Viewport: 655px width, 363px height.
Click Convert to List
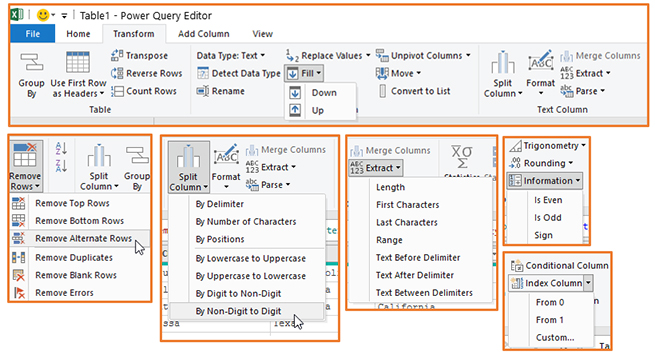pyautogui.click(x=413, y=91)
